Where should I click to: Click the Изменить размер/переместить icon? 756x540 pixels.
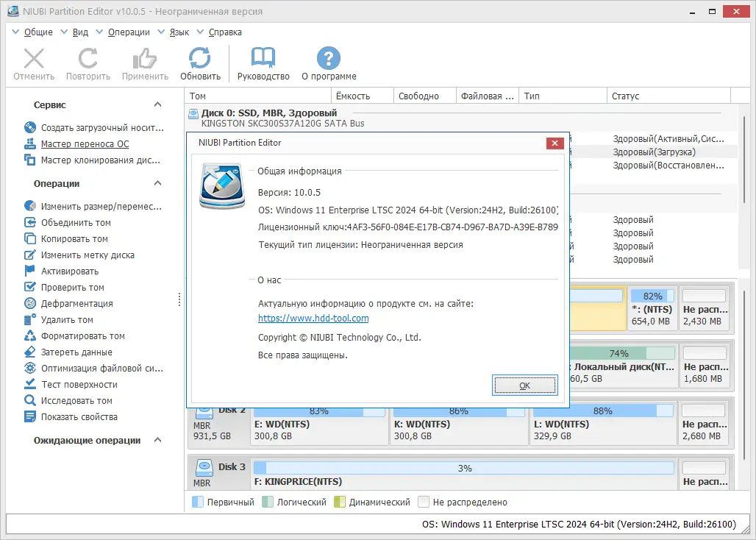(x=30, y=206)
